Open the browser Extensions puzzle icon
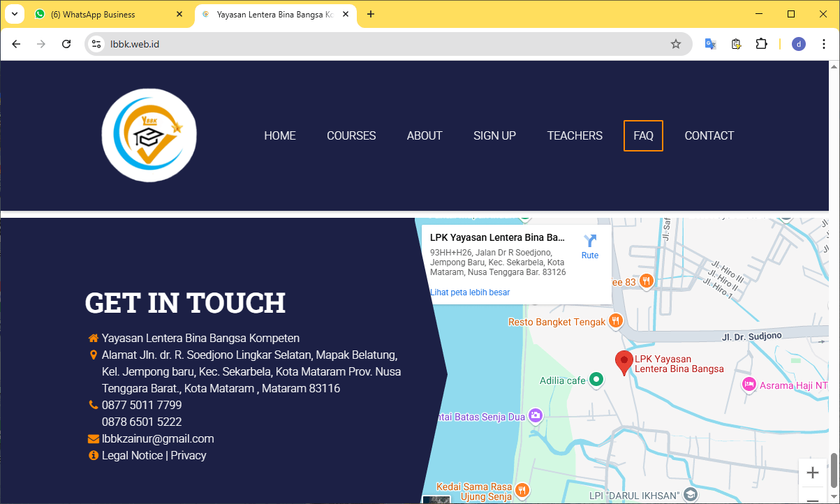 [x=761, y=44]
